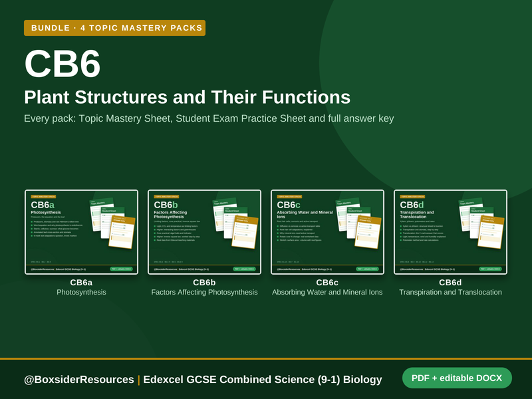Click the 'Photosynthesis' caption under CB6a

(81, 292)
